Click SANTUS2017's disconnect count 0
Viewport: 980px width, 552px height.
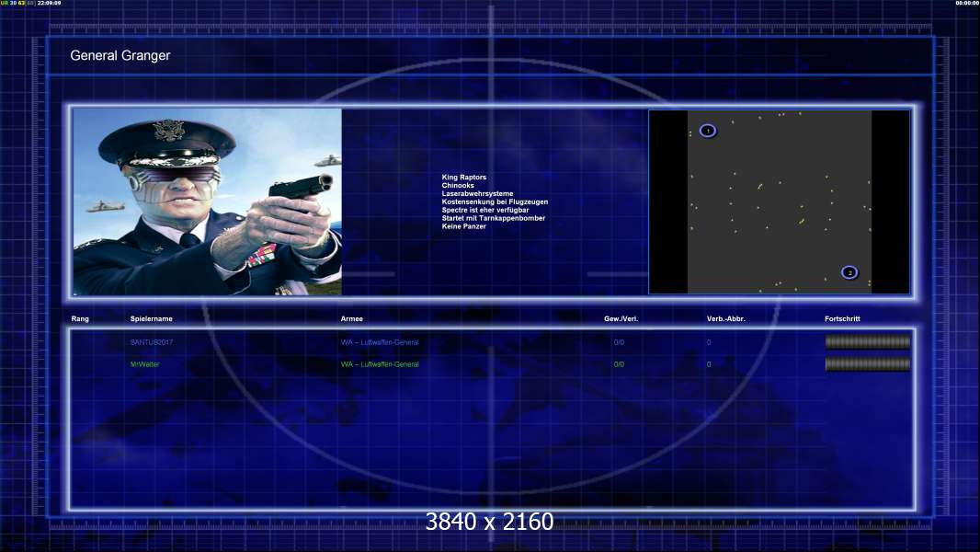[x=709, y=342]
